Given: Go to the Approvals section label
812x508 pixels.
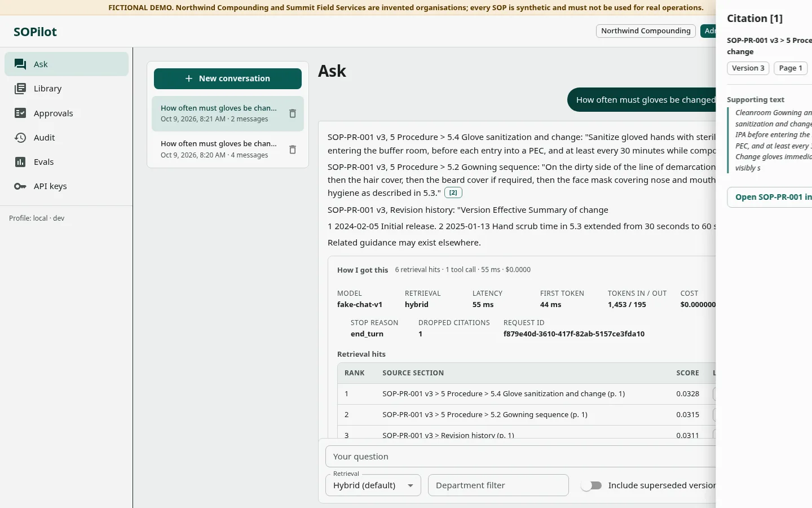Looking at the screenshot, I should coord(54,113).
